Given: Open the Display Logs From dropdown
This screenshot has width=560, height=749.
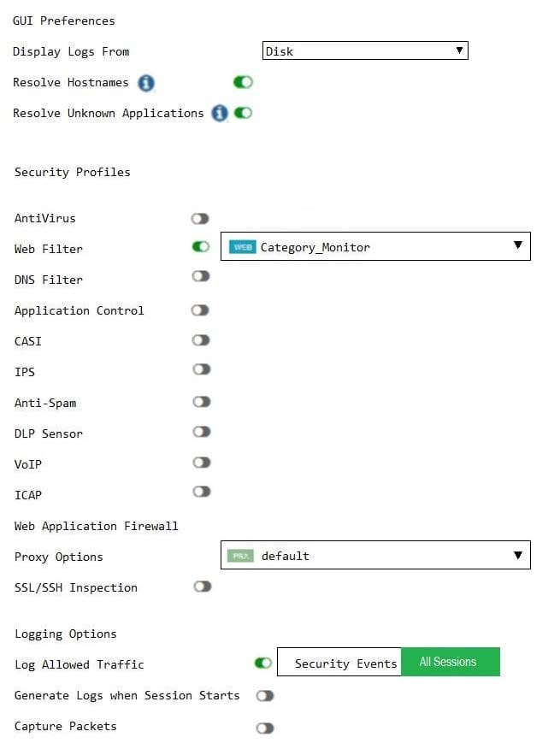Looking at the screenshot, I should [365, 50].
